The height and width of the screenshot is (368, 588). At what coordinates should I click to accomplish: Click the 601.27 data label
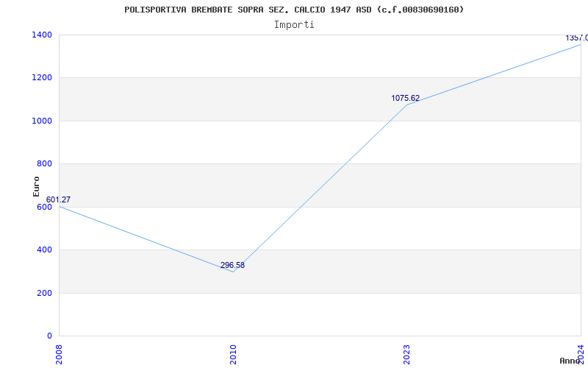(x=58, y=199)
